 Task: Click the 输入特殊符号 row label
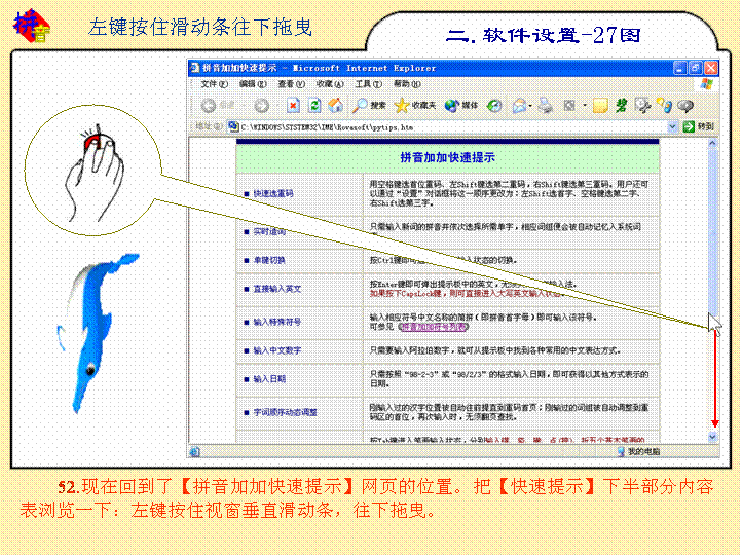(277, 322)
